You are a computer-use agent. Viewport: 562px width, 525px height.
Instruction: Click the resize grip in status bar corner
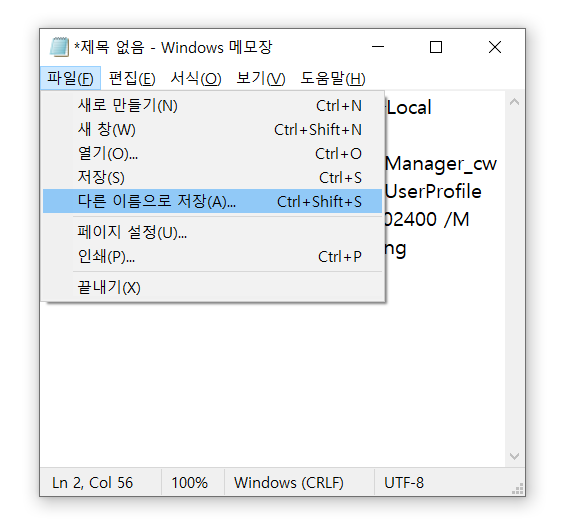tap(518, 489)
